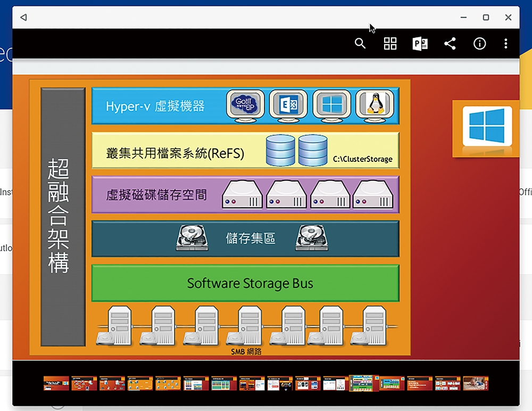Click the Exchange monitor icon on slide
Screen dimensions: 532x411
coord(288,105)
